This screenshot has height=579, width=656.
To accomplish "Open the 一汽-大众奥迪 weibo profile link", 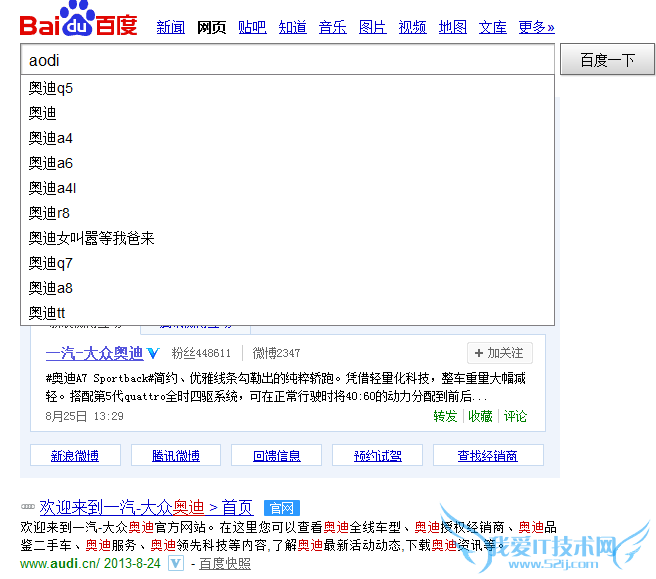I will [95, 354].
